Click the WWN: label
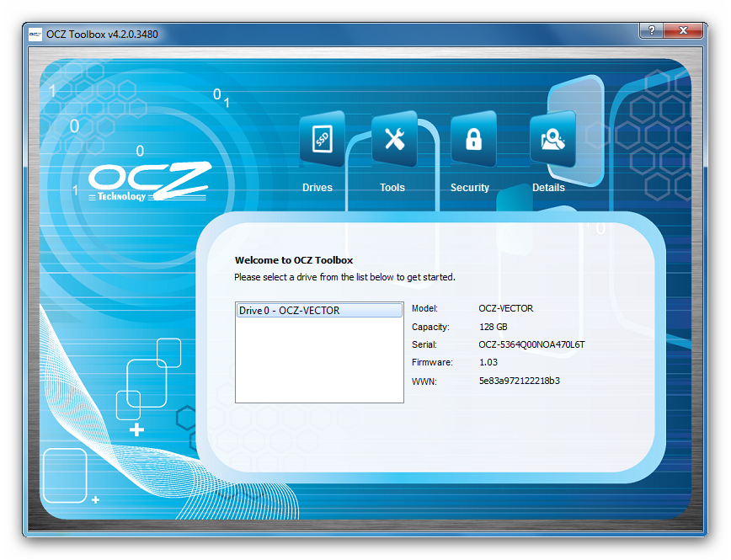 [424, 381]
